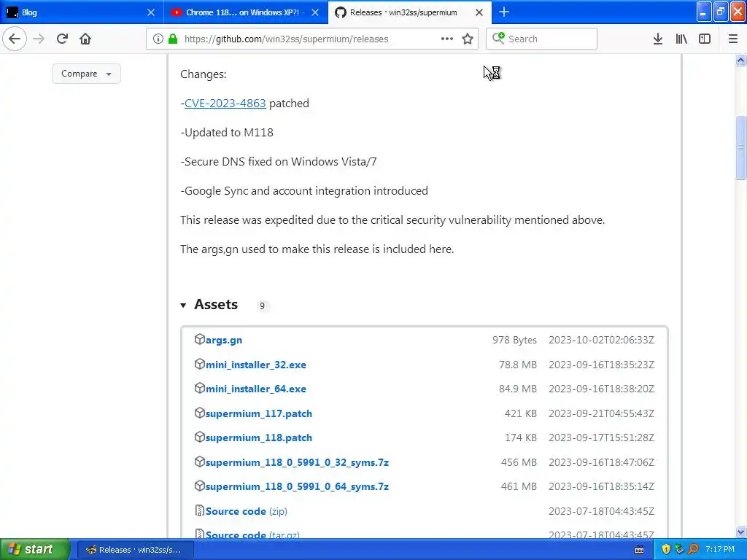Download mini_installer_32.exe
Viewport: 747px width, 560px height.
coord(256,365)
